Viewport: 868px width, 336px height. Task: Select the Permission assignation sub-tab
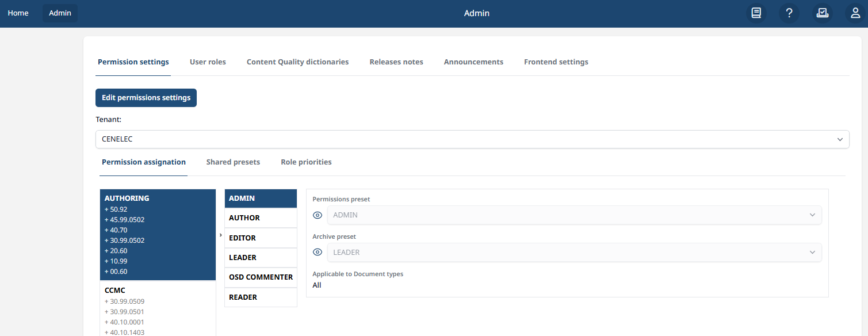point(144,162)
